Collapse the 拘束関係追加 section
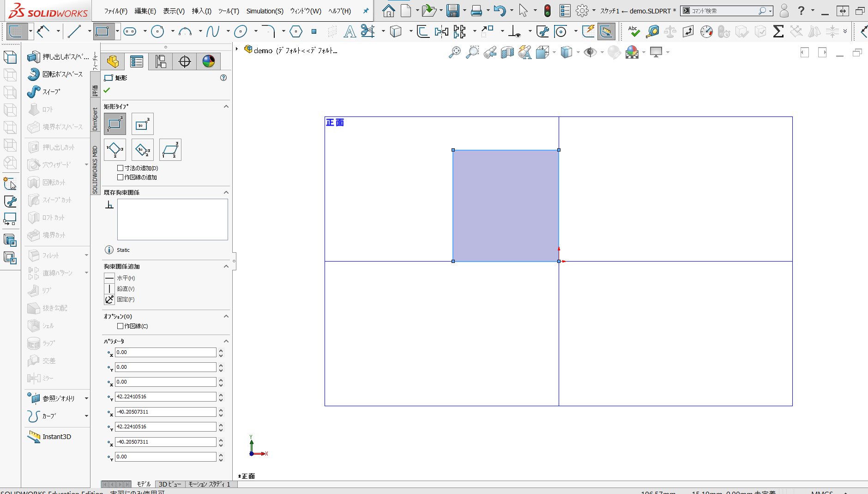 [226, 266]
